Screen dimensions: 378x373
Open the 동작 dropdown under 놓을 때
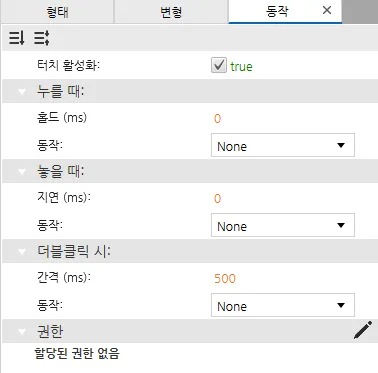[283, 225]
